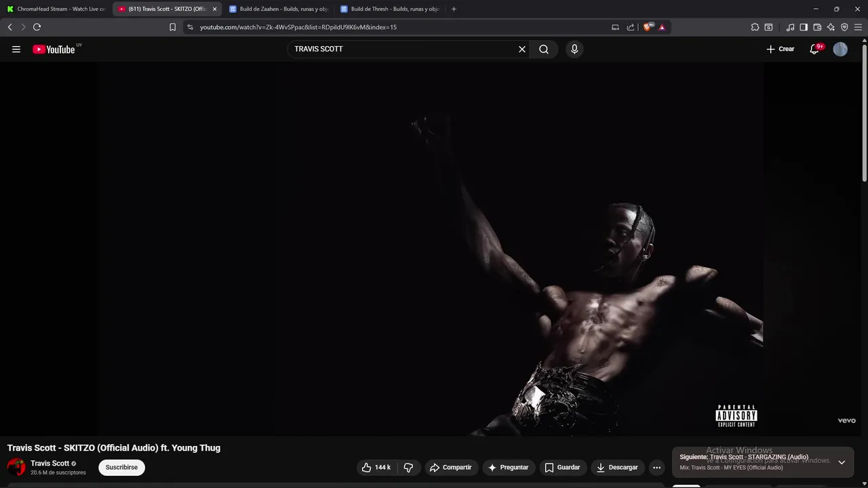Like the video with 144 k
This screenshot has width=868, height=488.
[x=376, y=467]
